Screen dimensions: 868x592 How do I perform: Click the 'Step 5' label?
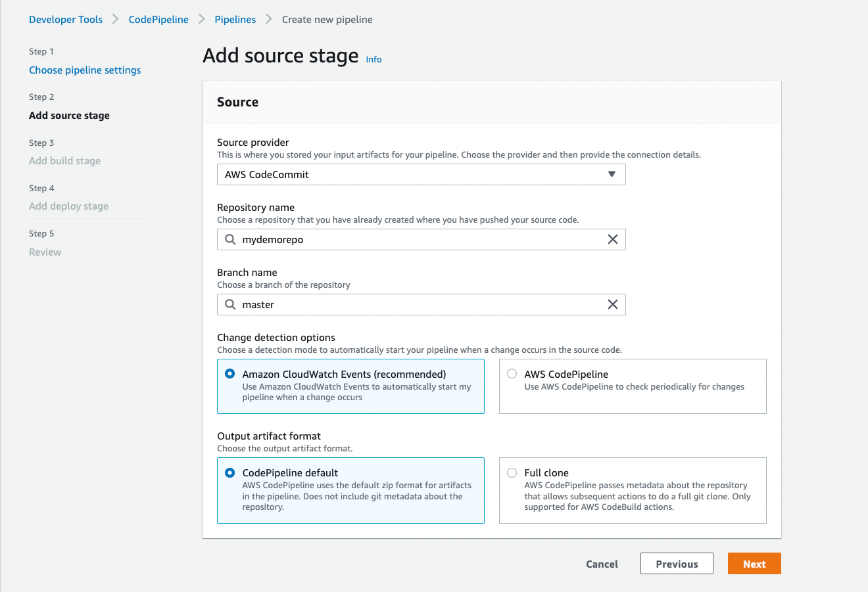coord(41,233)
